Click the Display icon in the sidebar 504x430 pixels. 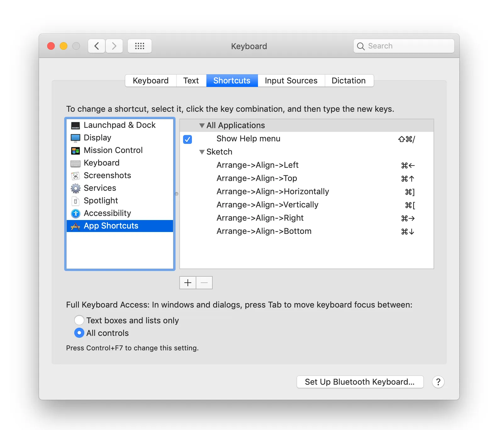click(75, 138)
